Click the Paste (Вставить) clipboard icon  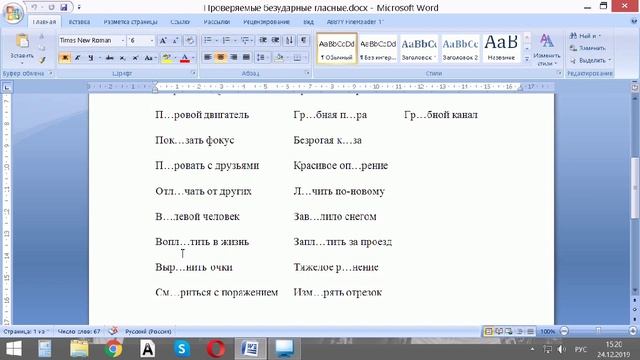tap(22, 41)
